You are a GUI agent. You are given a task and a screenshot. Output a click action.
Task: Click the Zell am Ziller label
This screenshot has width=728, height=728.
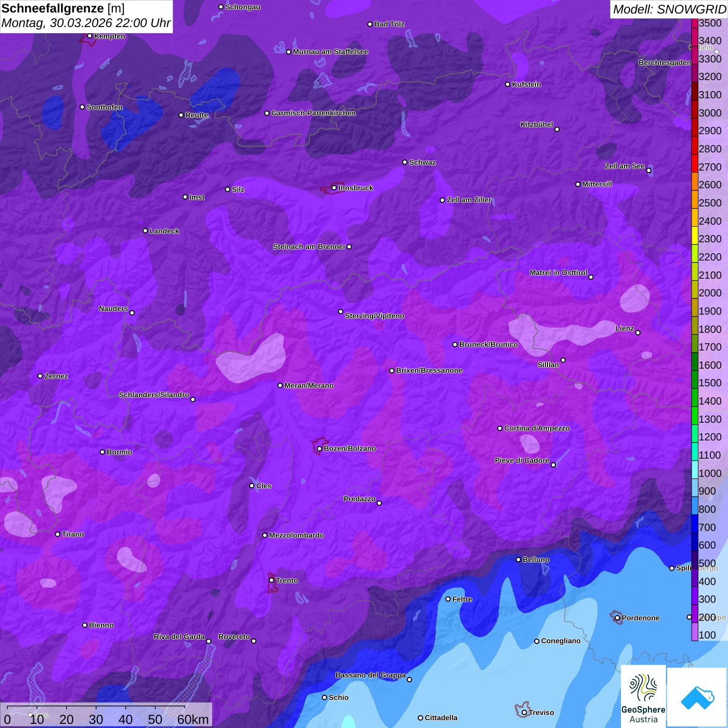click(469, 200)
